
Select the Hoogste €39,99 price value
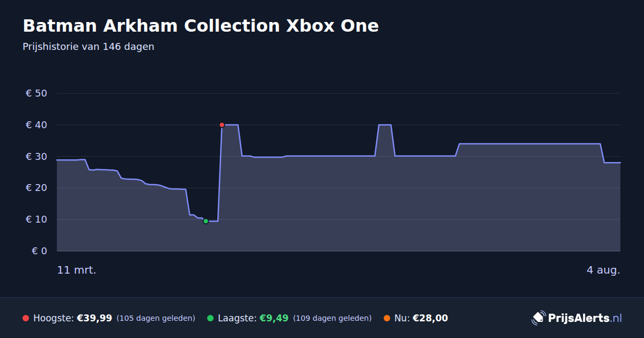pos(94,318)
